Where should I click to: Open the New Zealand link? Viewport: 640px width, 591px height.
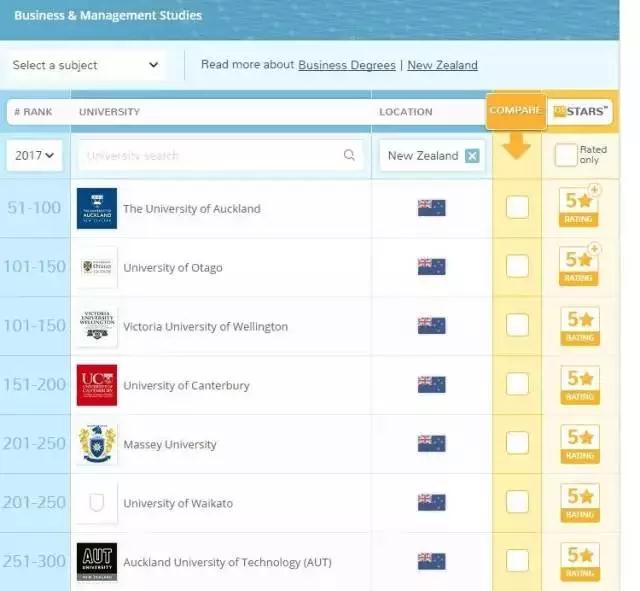[x=442, y=65]
